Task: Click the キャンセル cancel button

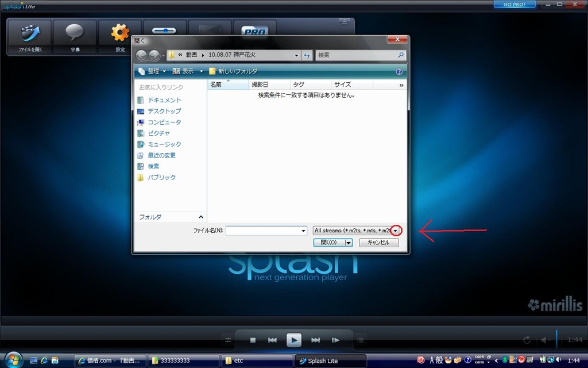Action: tap(378, 243)
